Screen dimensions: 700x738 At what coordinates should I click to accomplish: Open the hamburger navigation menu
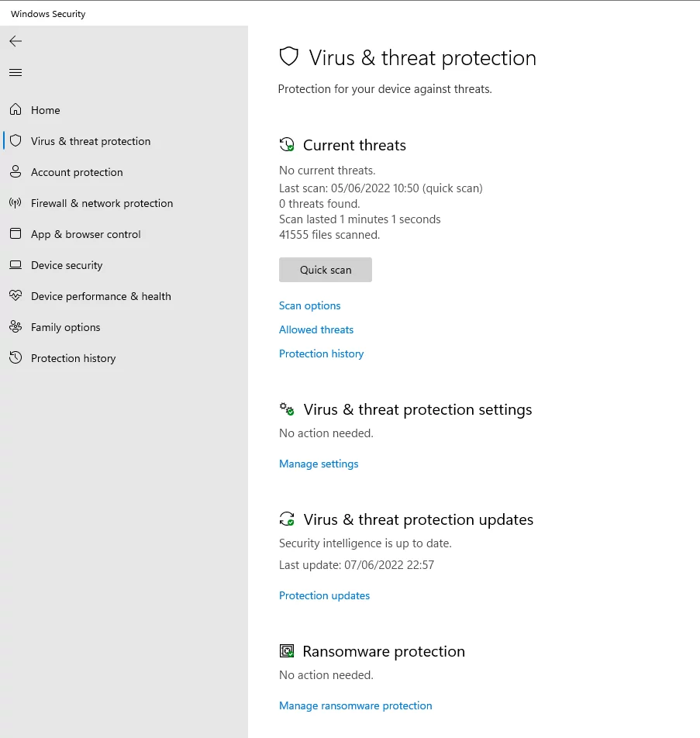point(16,72)
